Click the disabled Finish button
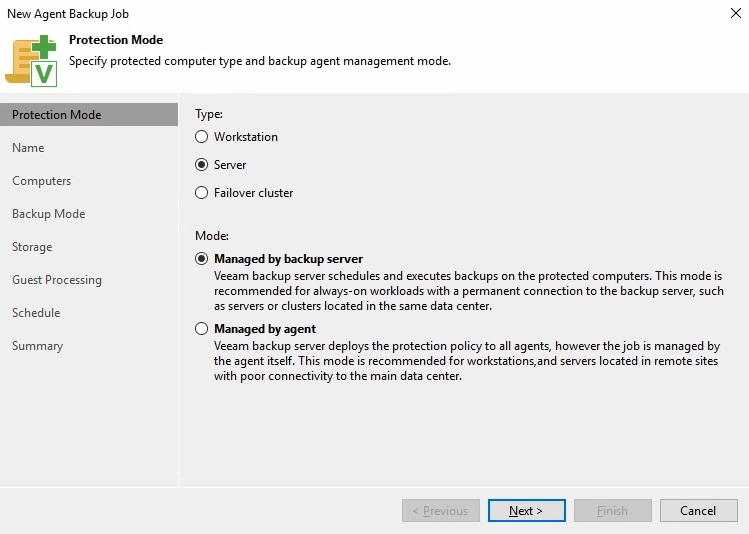The width and height of the screenshot is (749, 534). point(612,511)
